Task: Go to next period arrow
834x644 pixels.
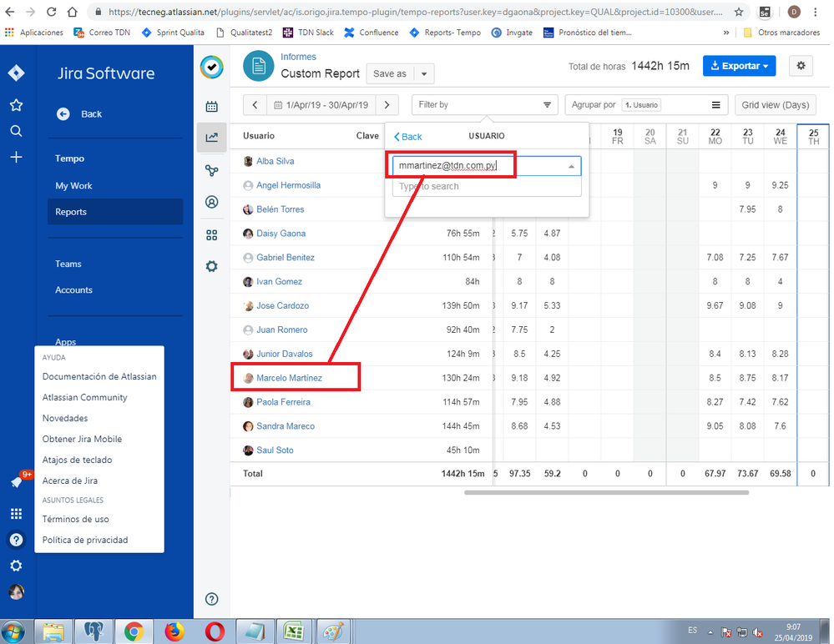Action: (386, 105)
